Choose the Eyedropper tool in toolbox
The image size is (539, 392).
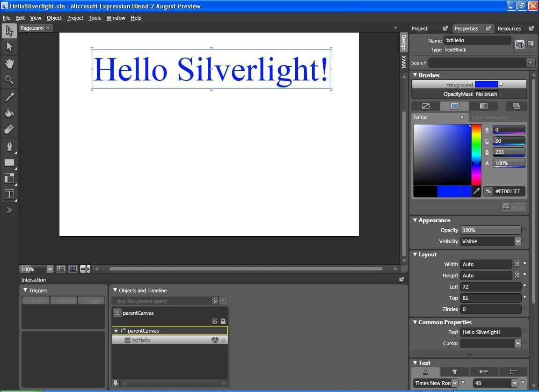pos(9,97)
